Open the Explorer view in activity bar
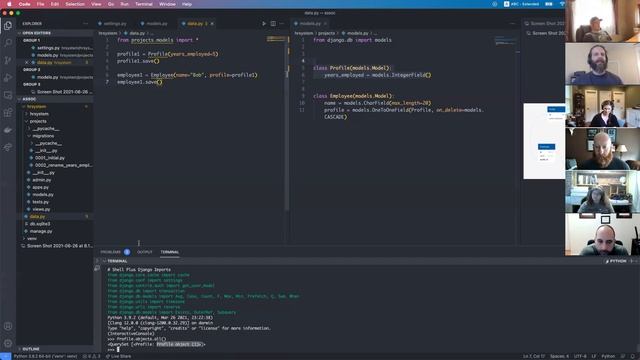Image resolution: width=640 pixels, height=360 pixels. (x=8, y=25)
